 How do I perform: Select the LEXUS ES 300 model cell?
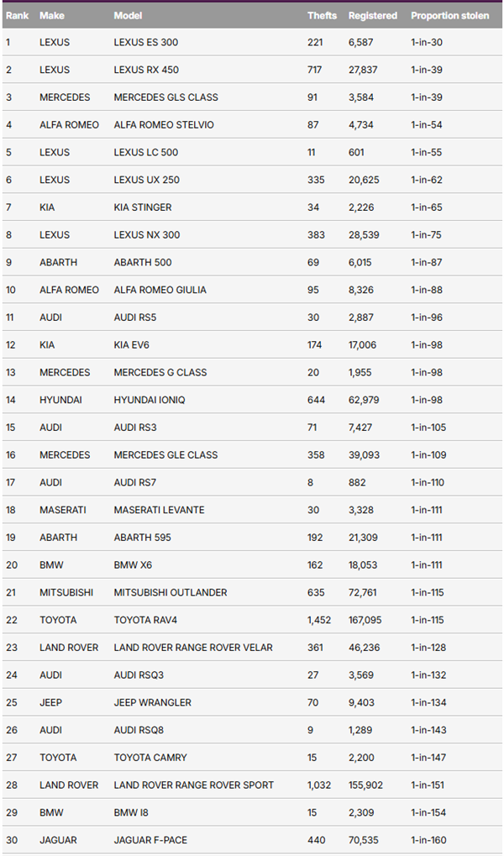click(146, 42)
